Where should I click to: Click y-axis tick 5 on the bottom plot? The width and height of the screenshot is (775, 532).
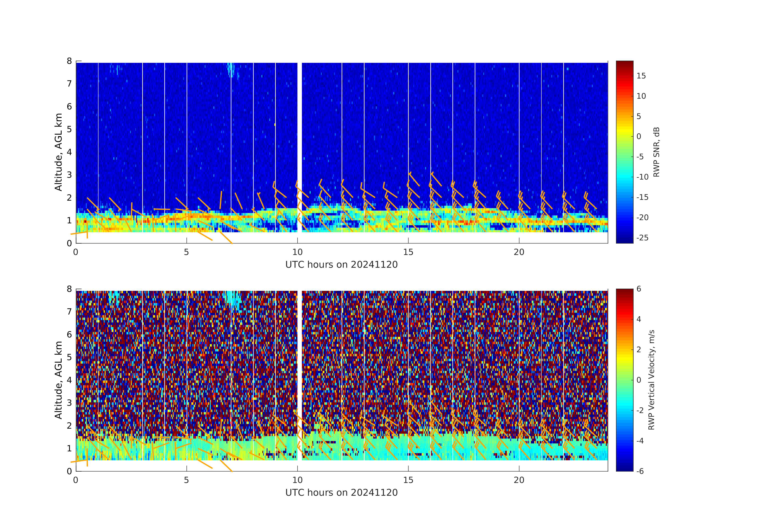point(69,357)
